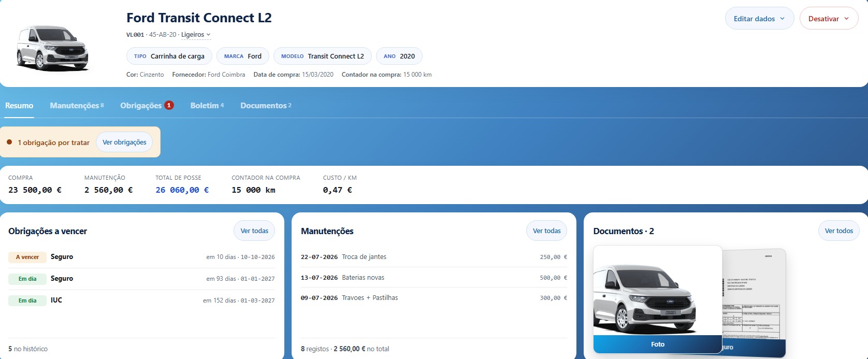Click the Ford Transit vehicle photo in header
868x359 pixels.
click(x=52, y=48)
